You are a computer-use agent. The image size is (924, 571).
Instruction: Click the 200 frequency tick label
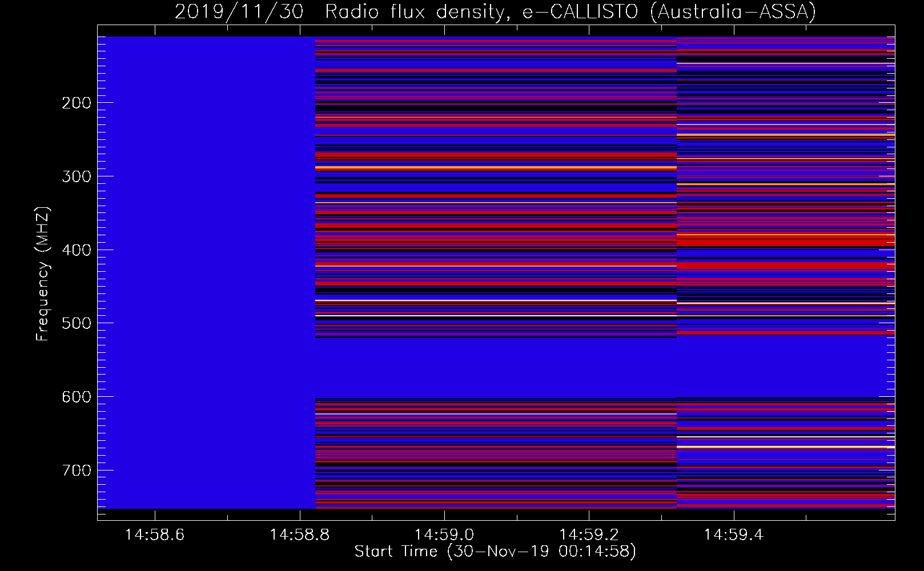click(x=77, y=103)
